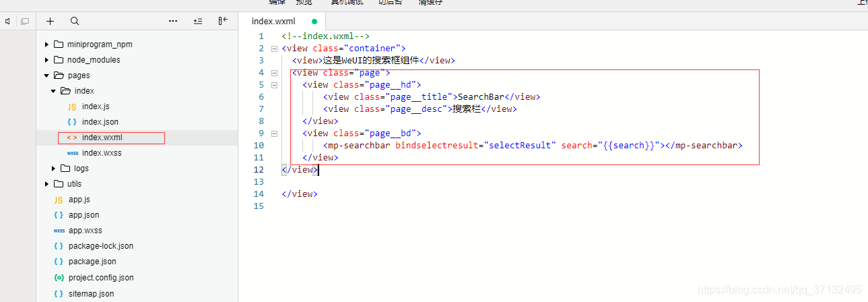Open the three-dots more options menu

pos(173,22)
